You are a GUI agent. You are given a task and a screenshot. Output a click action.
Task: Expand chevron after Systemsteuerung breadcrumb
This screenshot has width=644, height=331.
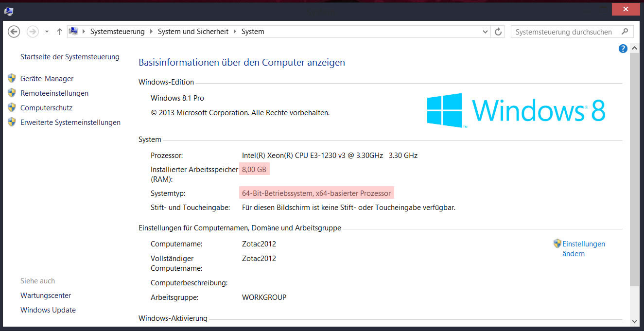pyautogui.click(x=151, y=32)
